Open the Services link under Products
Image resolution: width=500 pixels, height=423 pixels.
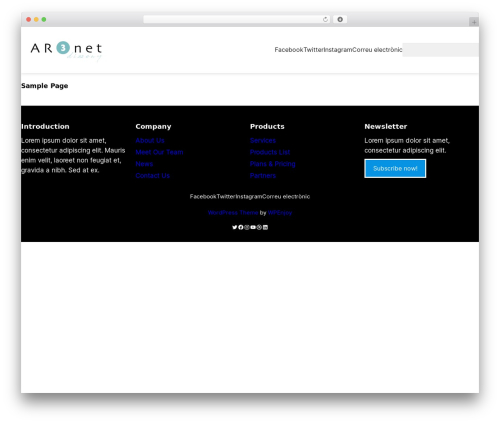pos(263,140)
